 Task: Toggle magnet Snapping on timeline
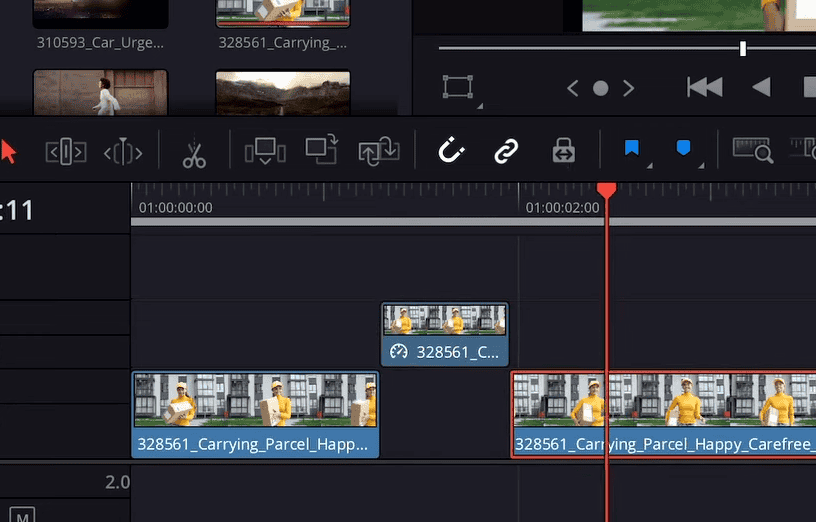click(x=451, y=150)
